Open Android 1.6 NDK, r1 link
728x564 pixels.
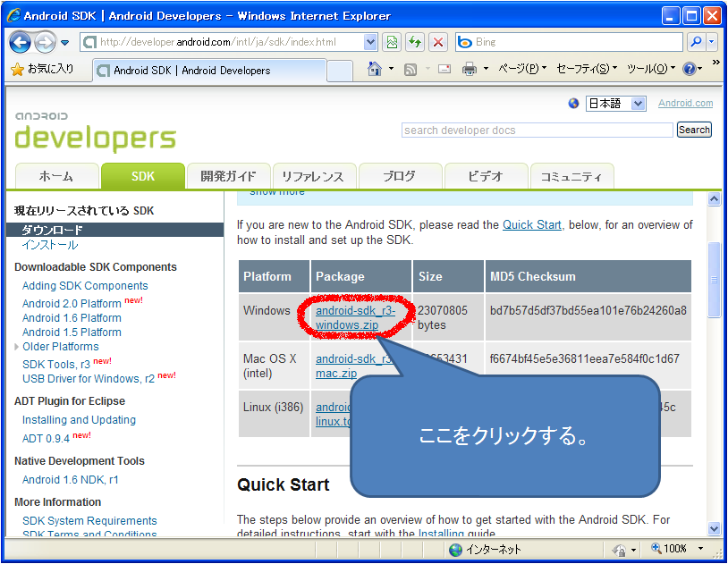(70, 480)
